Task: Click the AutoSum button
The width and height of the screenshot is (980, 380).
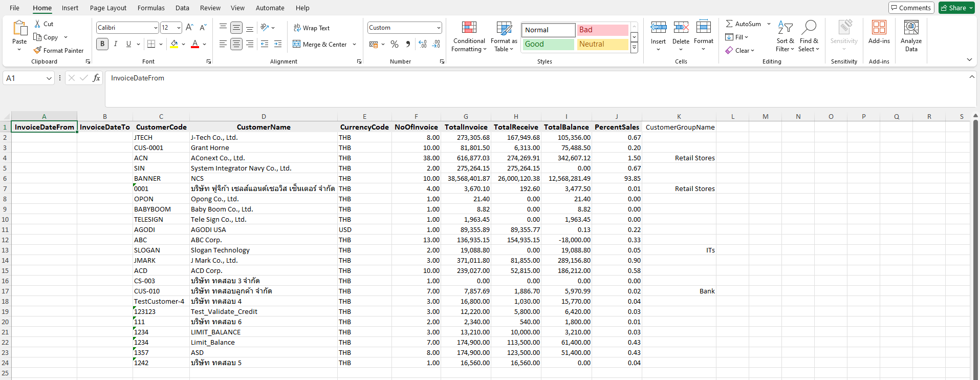Action: 743,24
